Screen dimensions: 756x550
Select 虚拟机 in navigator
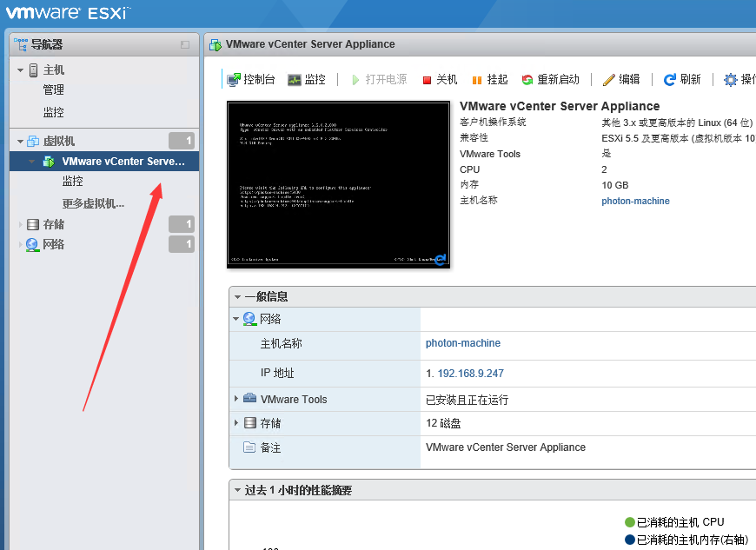(x=59, y=142)
